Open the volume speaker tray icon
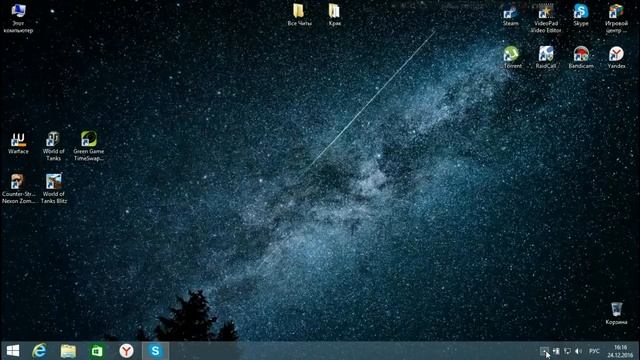 pyautogui.click(x=578, y=351)
